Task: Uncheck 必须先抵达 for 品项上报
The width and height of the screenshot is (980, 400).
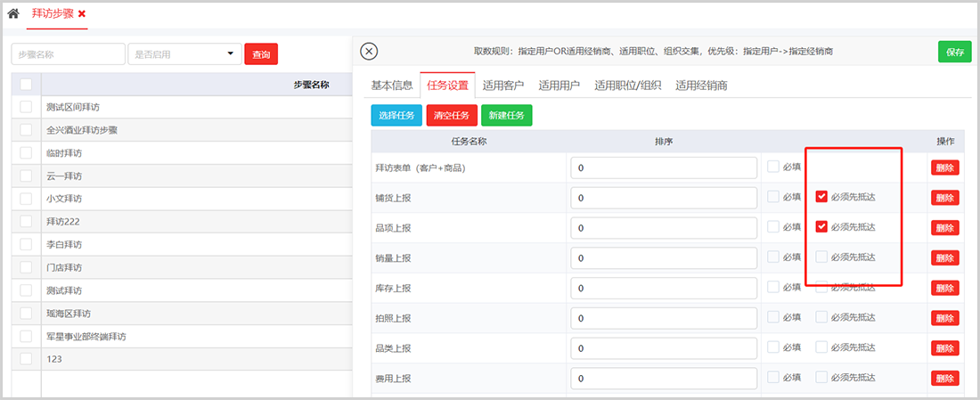Action: (821, 226)
